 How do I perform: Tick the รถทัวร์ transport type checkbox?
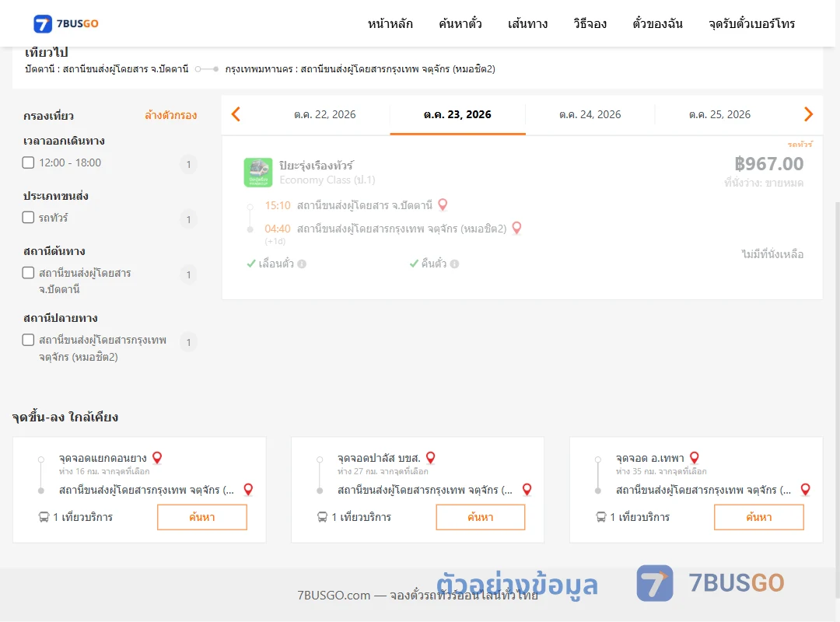pyautogui.click(x=29, y=217)
